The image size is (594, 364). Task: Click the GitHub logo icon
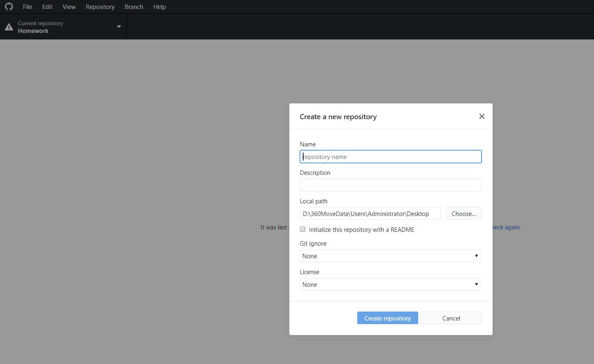(9, 7)
